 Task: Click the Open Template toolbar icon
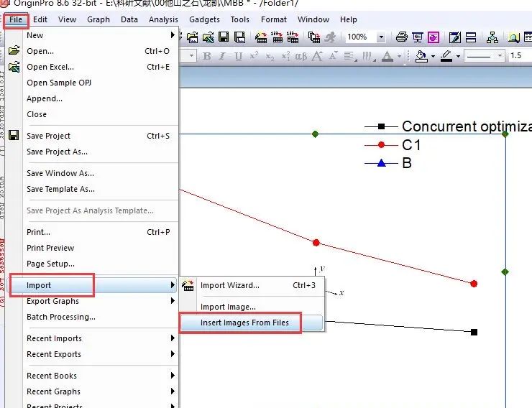click(193, 37)
